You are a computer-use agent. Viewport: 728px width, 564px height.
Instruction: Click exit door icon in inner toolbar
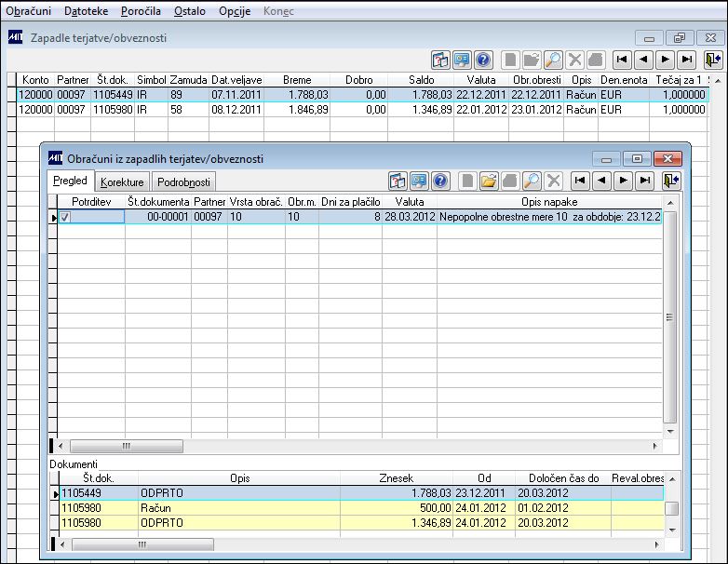671,181
